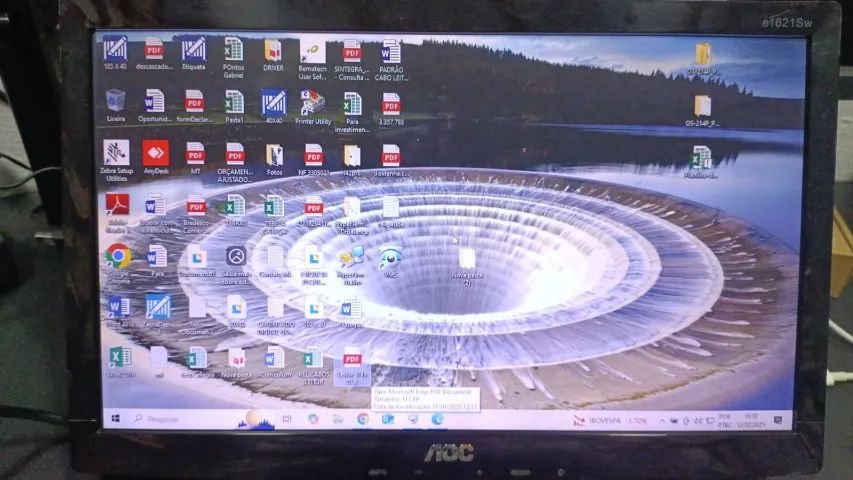Launch Adobe Reader from the desktop

(x=118, y=213)
